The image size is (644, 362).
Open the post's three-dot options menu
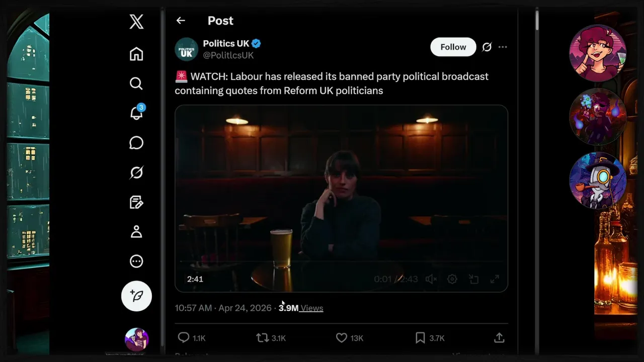(503, 47)
